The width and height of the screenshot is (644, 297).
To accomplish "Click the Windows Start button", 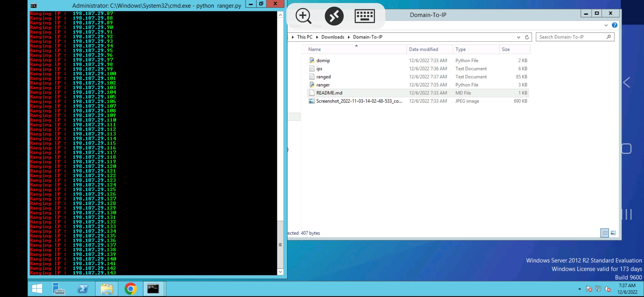I will pyautogui.click(x=37, y=289).
